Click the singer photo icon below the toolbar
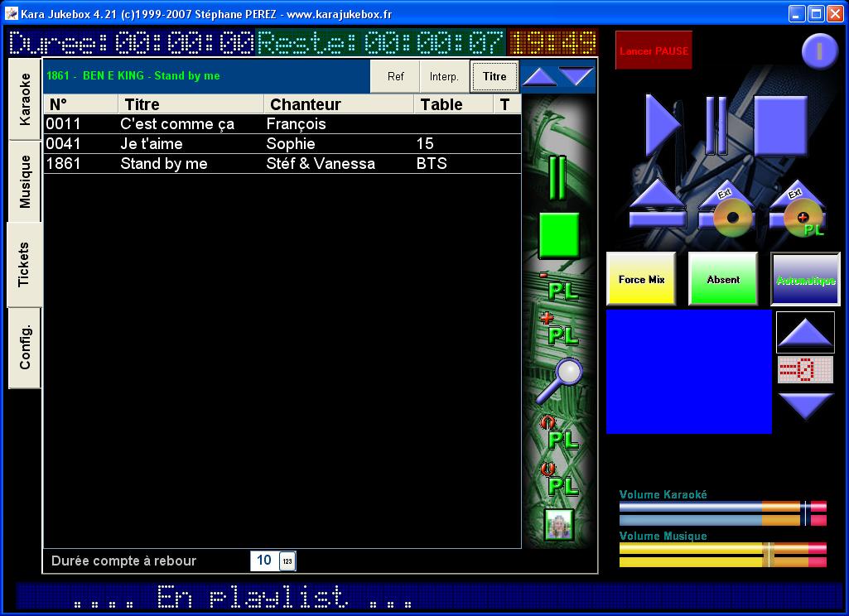 tap(557, 525)
